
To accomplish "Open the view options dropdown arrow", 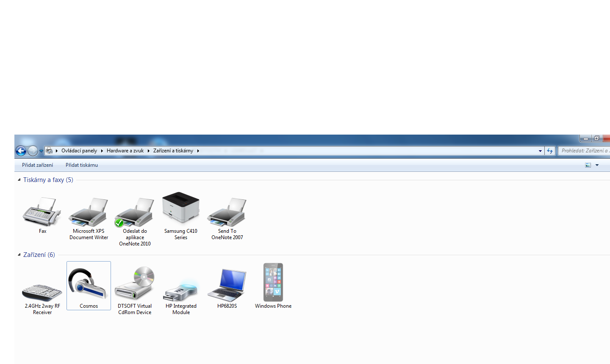I will pos(597,165).
